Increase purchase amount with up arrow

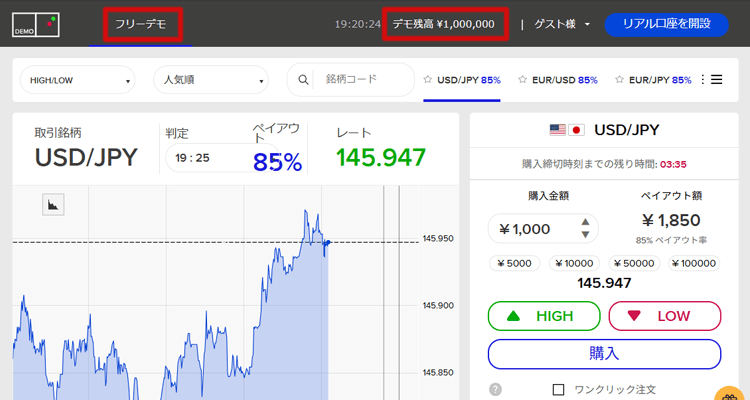pos(585,222)
